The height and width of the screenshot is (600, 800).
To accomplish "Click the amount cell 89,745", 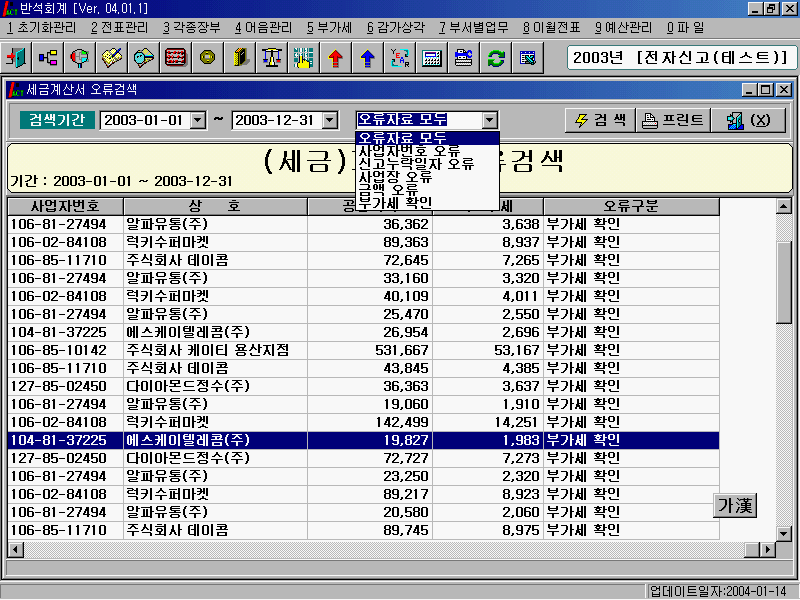I will point(370,530).
